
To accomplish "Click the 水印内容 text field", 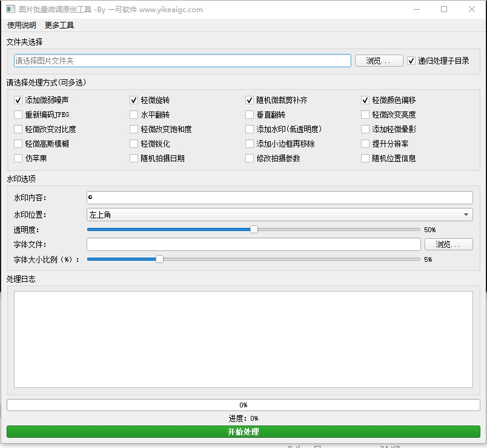I will tap(279, 198).
